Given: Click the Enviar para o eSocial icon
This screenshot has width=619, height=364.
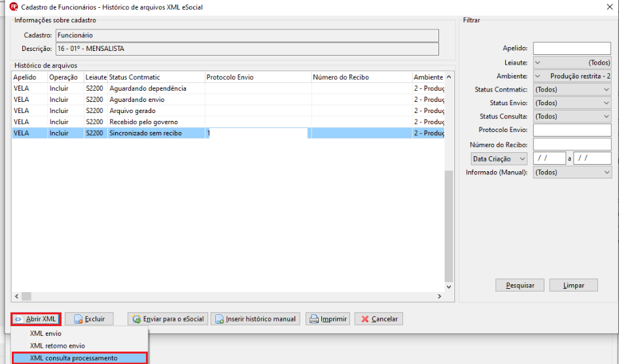Looking at the screenshot, I should [137, 319].
